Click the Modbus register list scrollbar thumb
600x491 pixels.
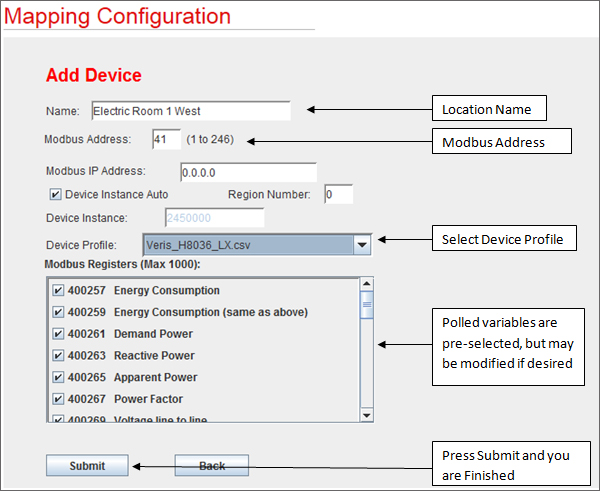[366, 307]
